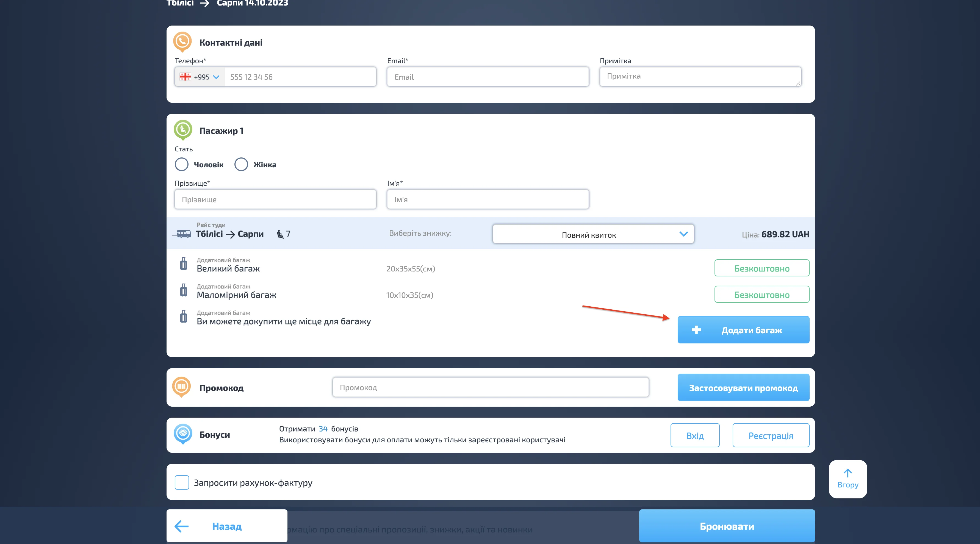
Task: Select the Жінка gender radio button
Action: (x=241, y=164)
